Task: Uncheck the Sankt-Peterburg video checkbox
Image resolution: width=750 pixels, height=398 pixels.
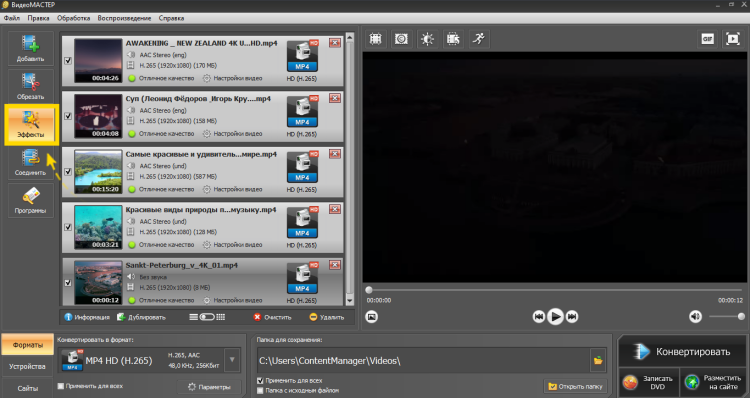Action: 68,283
